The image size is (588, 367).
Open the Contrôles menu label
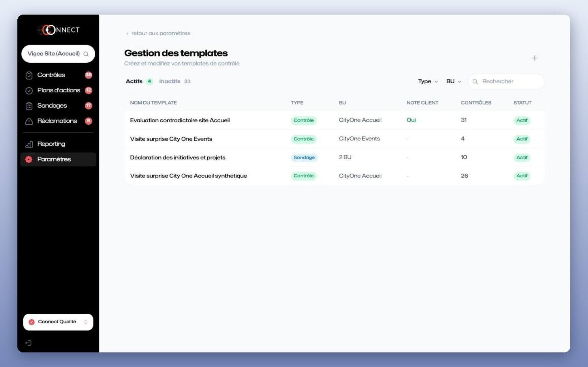pos(51,75)
